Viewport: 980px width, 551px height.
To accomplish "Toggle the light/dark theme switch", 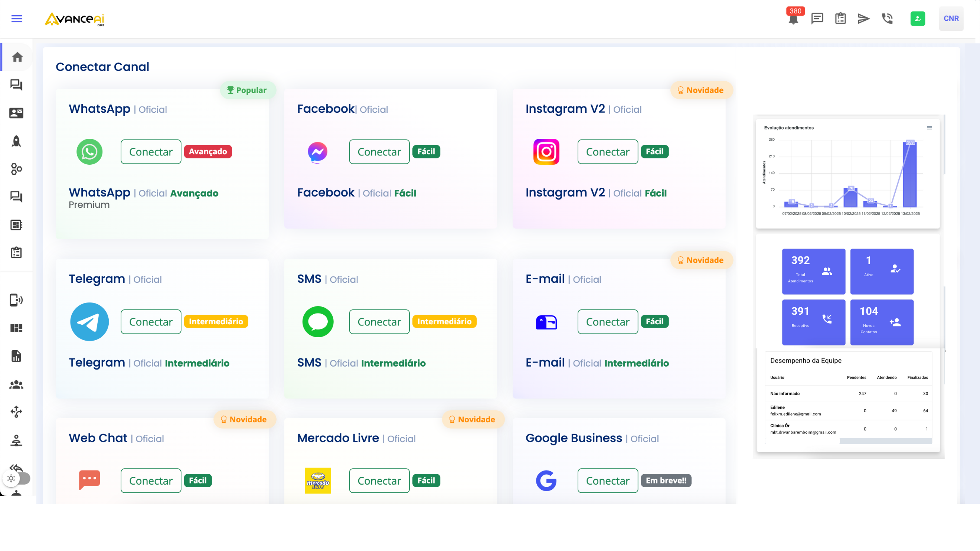I will point(17,478).
